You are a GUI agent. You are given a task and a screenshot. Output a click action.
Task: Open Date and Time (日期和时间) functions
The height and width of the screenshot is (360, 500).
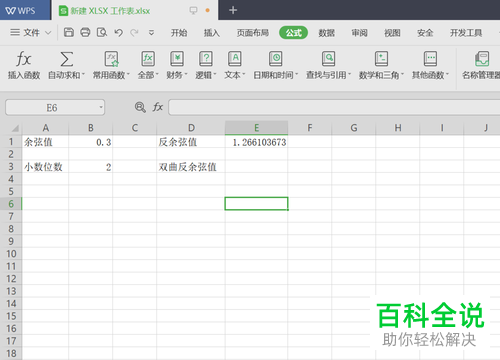pos(276,65)
